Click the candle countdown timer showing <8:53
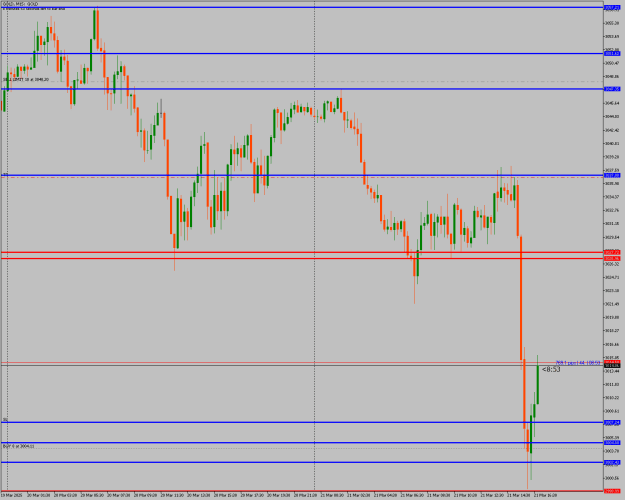 551,370
